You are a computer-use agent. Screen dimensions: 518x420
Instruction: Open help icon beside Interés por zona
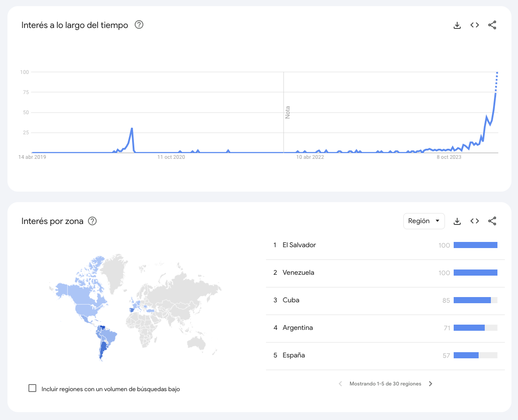tap(92, 221)
